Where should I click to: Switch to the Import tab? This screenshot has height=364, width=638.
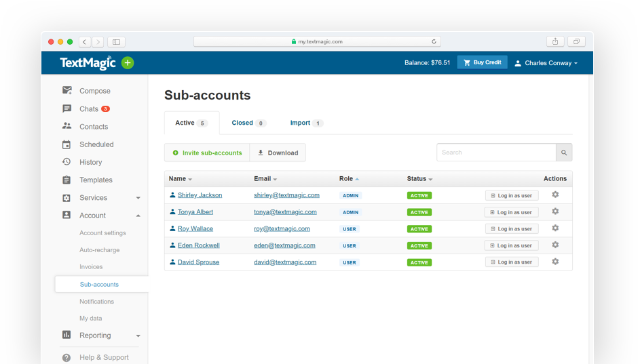click(306, 123)
